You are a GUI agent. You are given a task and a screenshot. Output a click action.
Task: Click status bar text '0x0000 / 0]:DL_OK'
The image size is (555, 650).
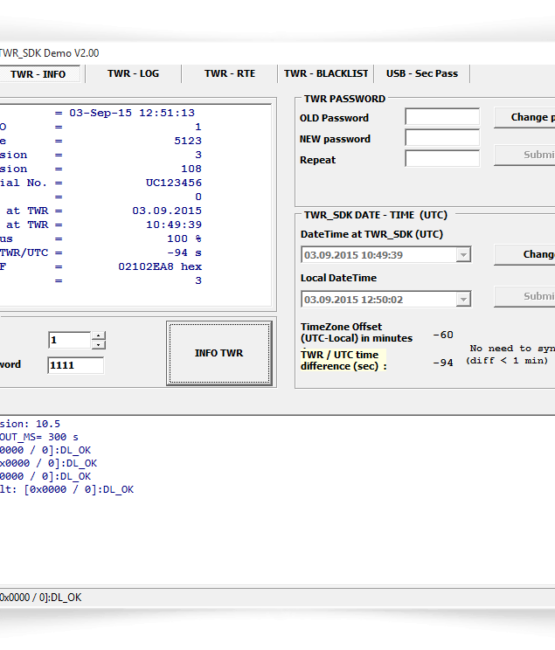41,597
